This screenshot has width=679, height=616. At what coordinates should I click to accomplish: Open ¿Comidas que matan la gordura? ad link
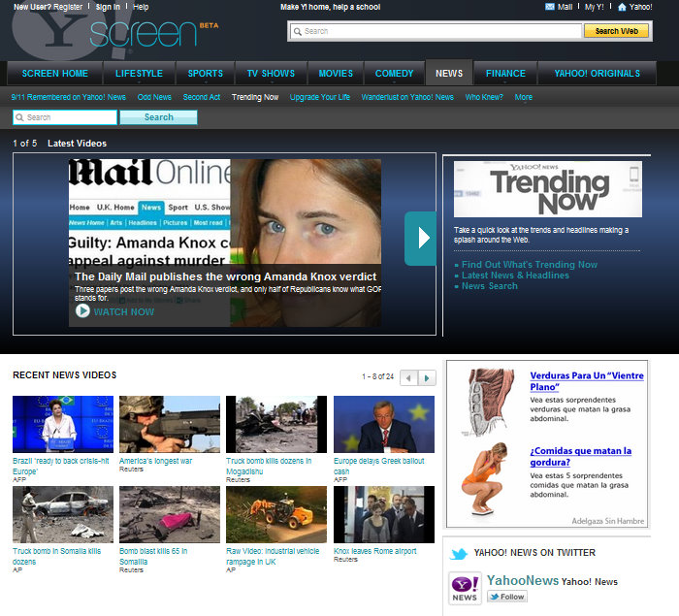(581, 457)
